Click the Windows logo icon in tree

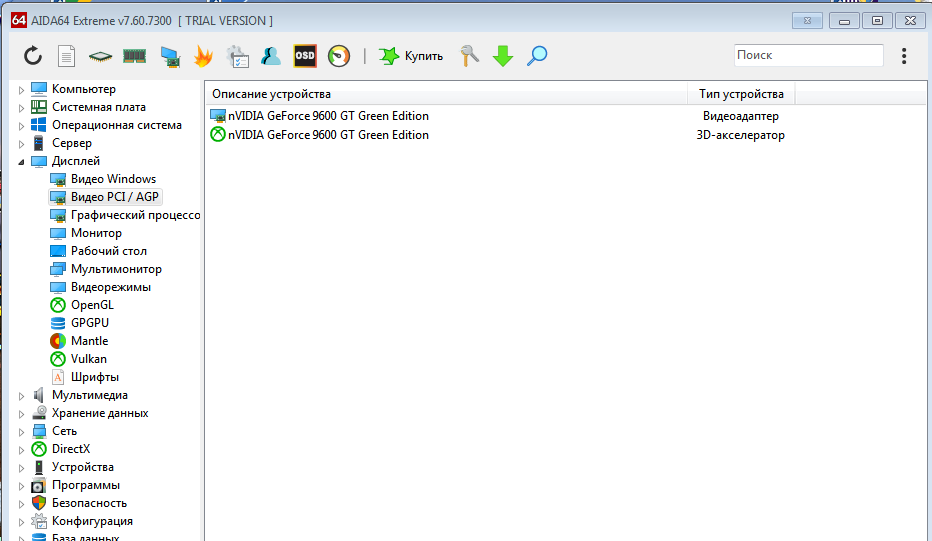pyautogui.click(x=39, y=125)
